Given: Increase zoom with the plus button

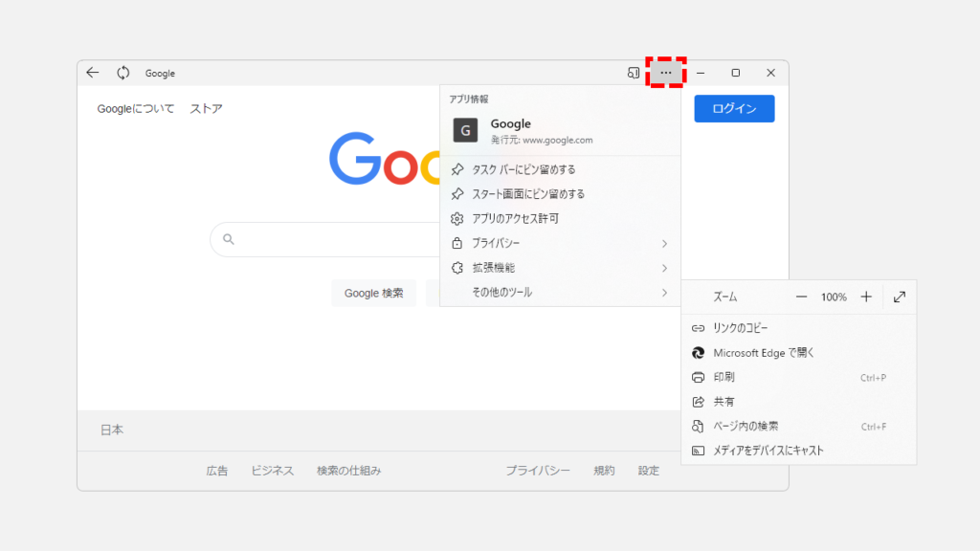Looking at the screenshot, I should (x=866, y=298).
